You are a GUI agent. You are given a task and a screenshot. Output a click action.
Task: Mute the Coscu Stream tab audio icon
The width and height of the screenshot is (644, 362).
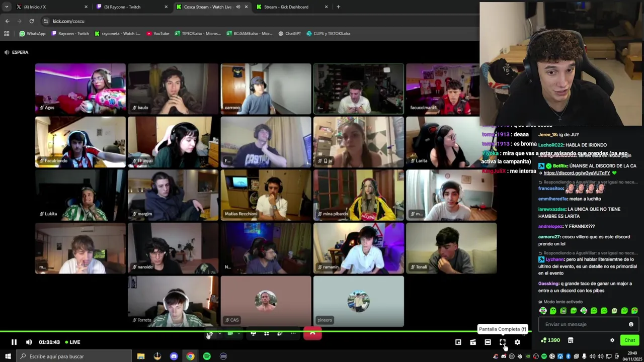[x=238, y=7]
